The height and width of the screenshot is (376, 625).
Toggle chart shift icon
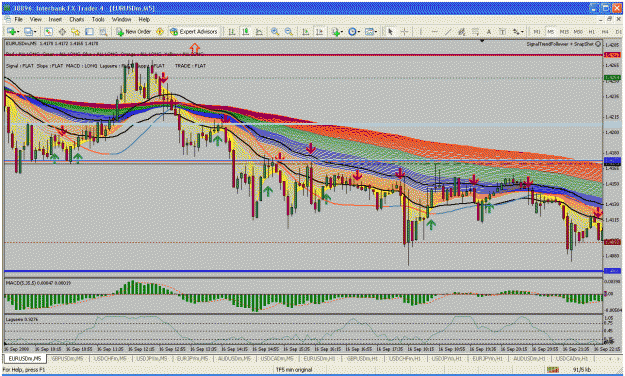319,31
